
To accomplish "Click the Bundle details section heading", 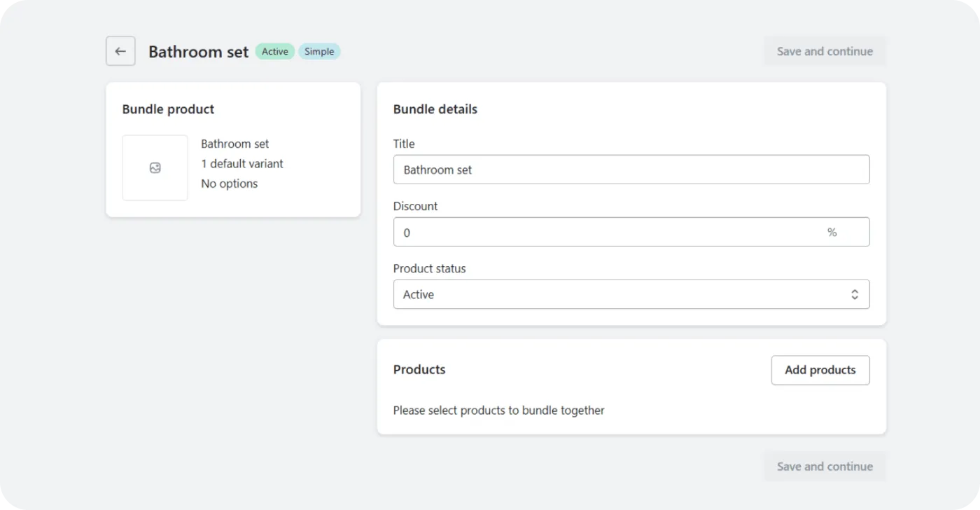I will click(435, 109).
